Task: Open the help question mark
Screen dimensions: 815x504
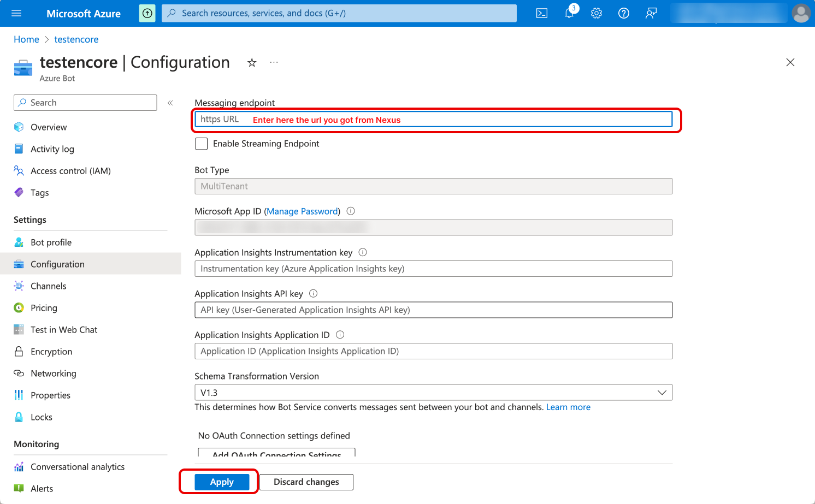Action: point(624,13)
